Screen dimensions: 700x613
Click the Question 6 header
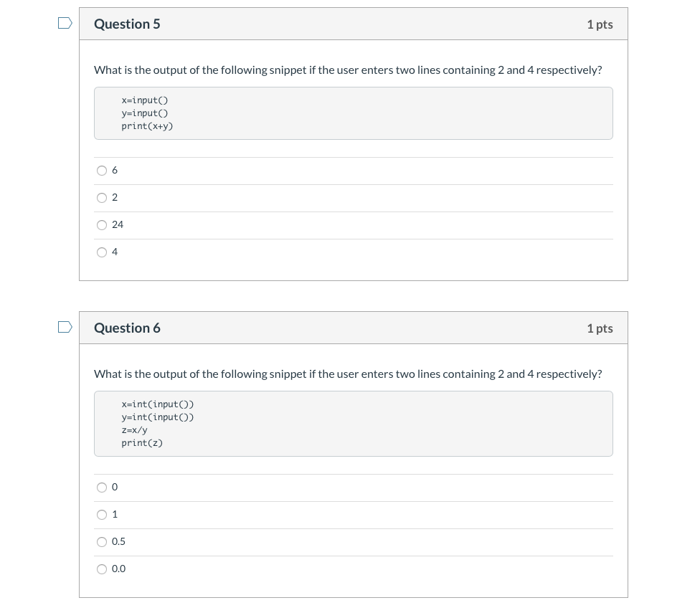(x=127, y=327)
